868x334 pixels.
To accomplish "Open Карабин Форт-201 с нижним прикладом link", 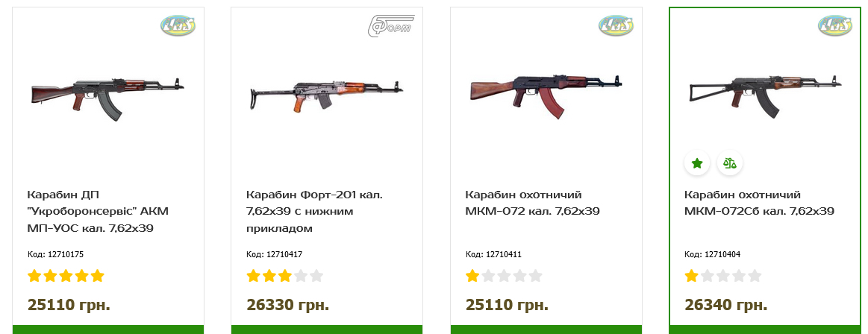I will click(x=315, y=212).
